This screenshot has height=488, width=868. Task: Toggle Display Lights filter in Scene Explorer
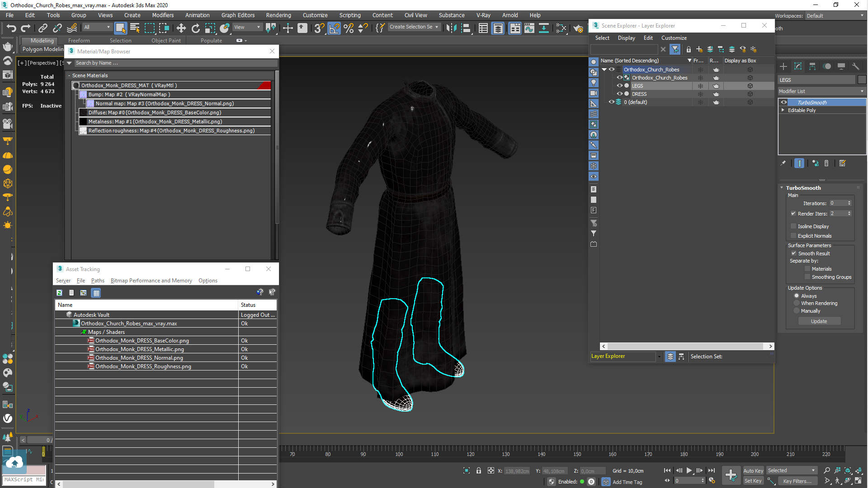tap(594, 83)
